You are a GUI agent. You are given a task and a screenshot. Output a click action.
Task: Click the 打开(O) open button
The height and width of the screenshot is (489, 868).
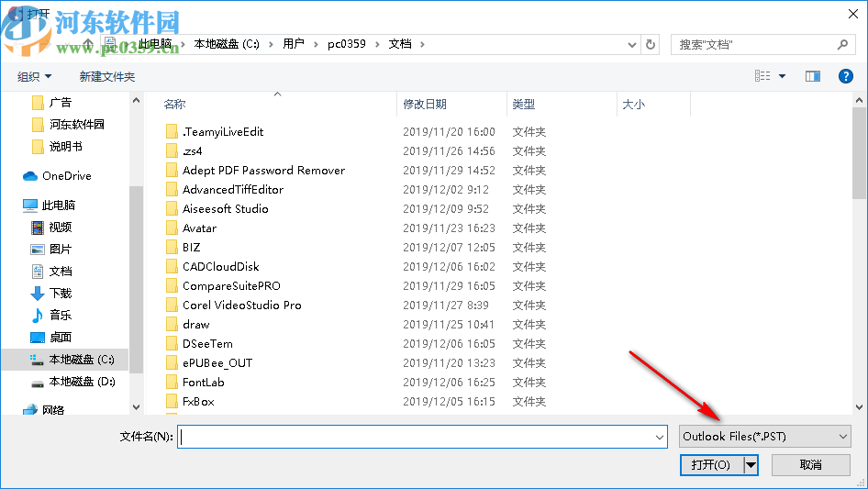711,464
